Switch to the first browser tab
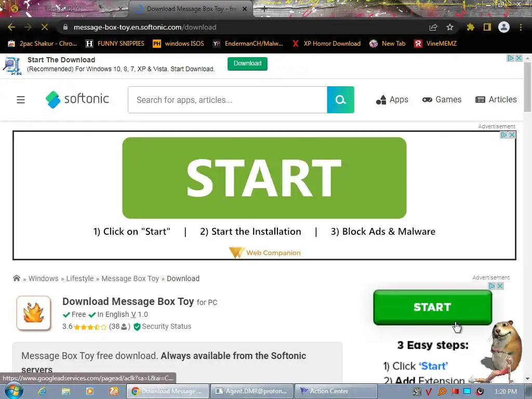 (64, 9)
